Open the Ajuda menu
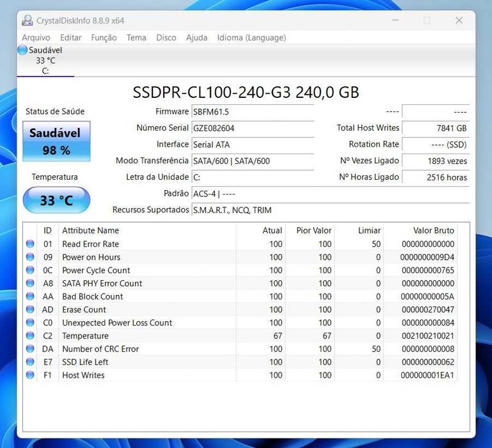The height and width of the screenshot is (448, 492). (197, 38)
